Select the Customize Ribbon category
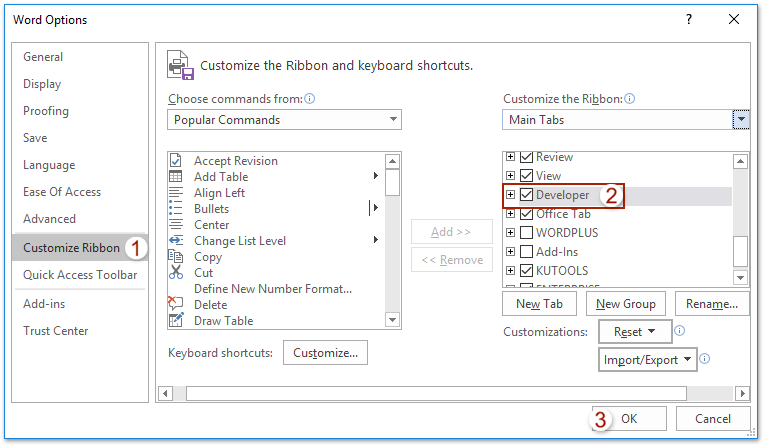This screenshot has width=767, height=447. point(79,247)
